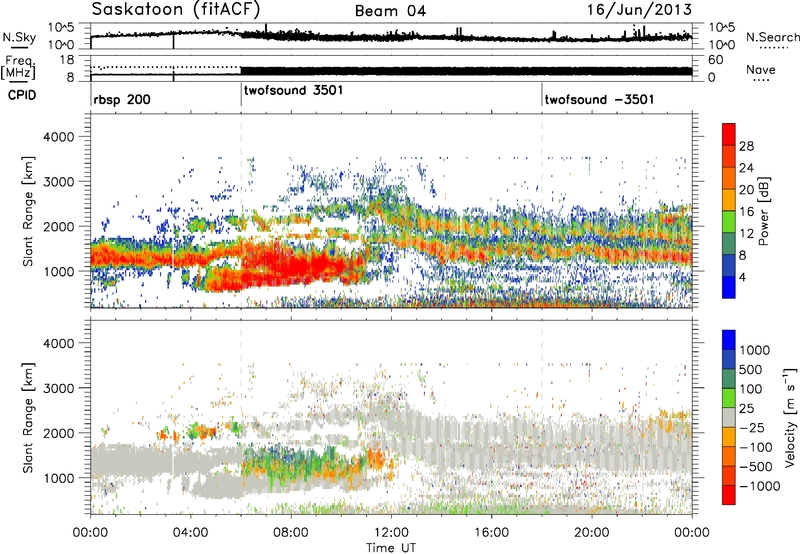The width and height of the screenshot is (800, 554).
Task: Click the '08:00' time axis tick label
Action: 291,533
